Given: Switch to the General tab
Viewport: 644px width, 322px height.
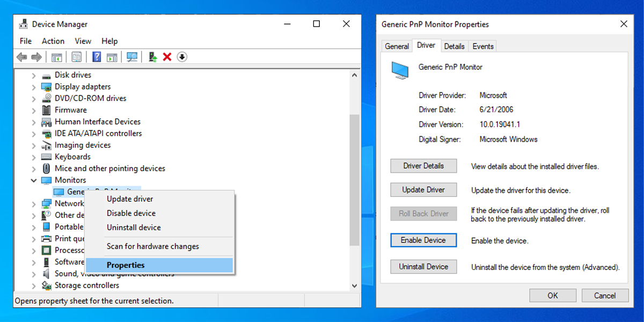Looking at the screenshot, I should point(397,46).
